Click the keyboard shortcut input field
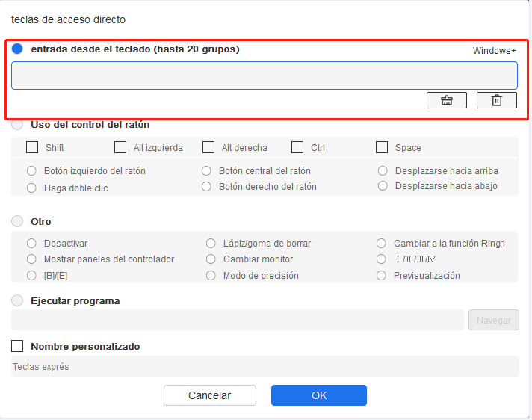 tap(264, 75)
